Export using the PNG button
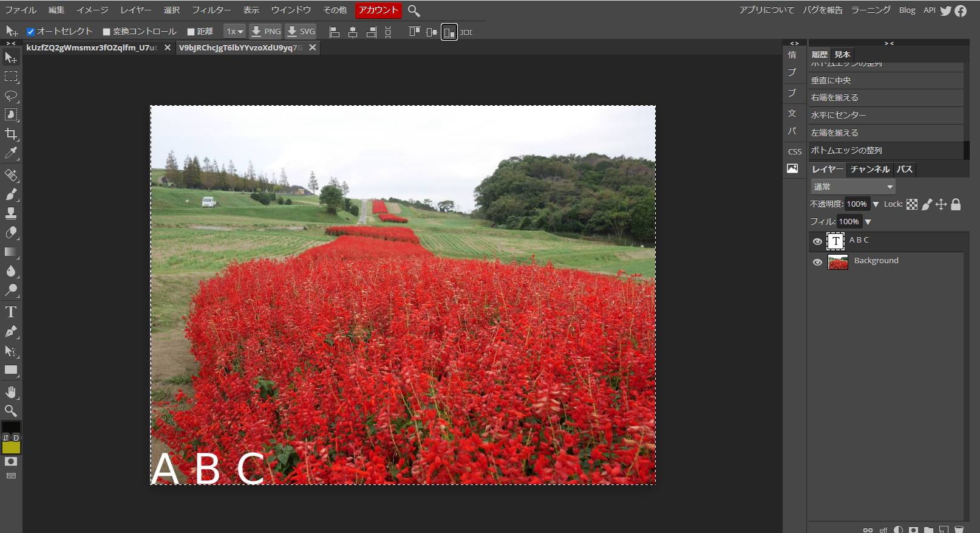The width and height of the screenshot is (980, 533). (x=266, y=32)
